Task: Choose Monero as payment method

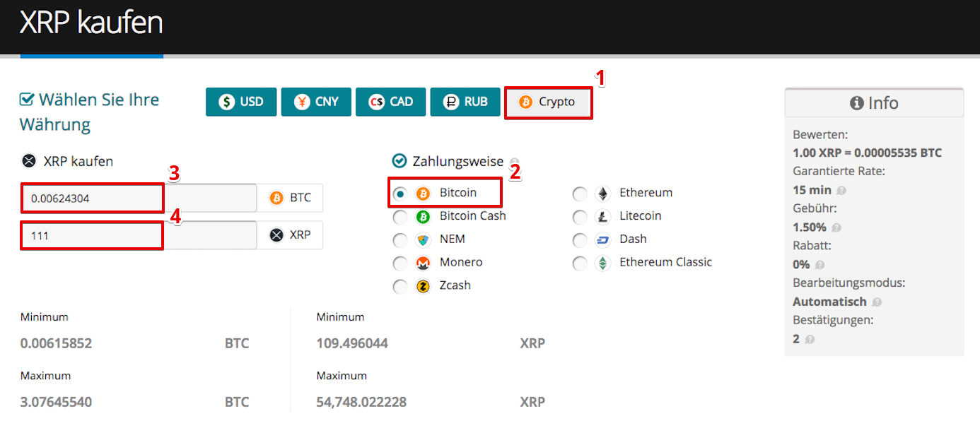Action: [400, 263]
